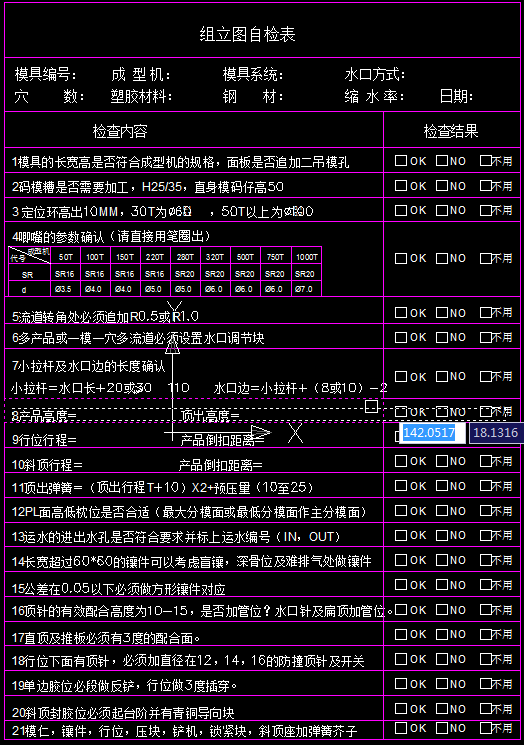The height and width of the screenshot is (745, 524).
Task: Check OK for item 4 唧嘴的参数确认
Action: [400, 258]
